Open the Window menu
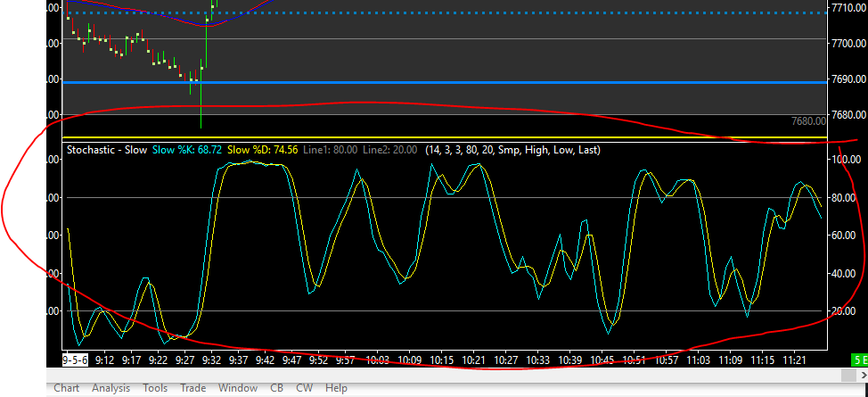868x397 pixels. [x=238, y=388]
